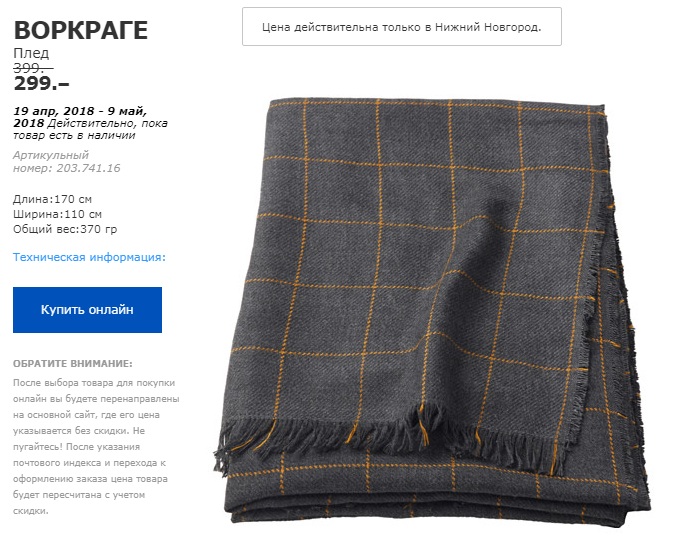Click the crossed-out old price 399

(33, 68)
